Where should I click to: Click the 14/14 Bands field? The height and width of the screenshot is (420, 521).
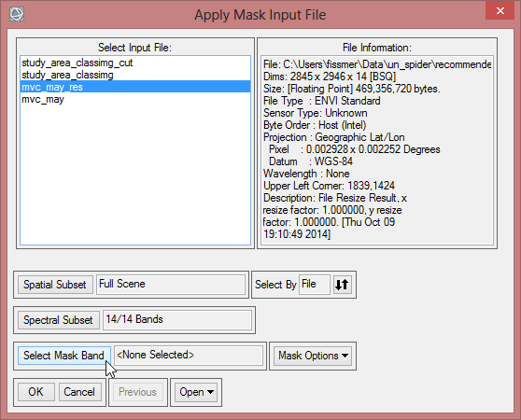pyautogui.click(x=177, y=320)
